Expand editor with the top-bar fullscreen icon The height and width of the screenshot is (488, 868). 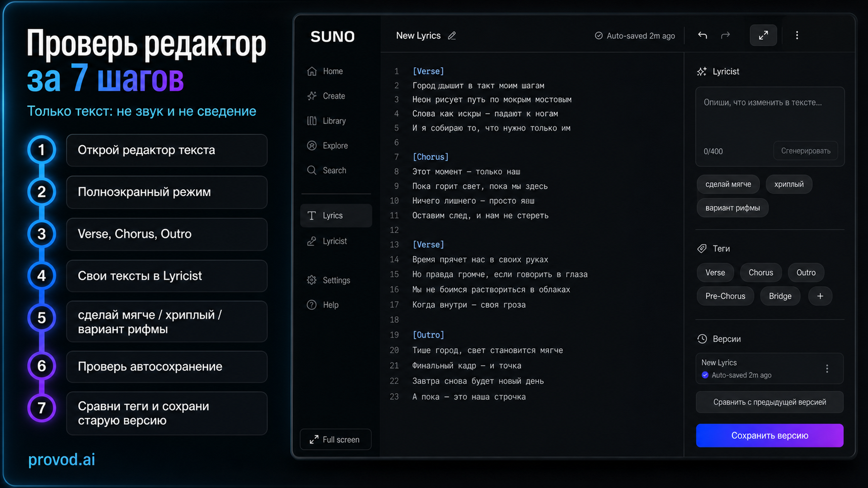point(763,35)
